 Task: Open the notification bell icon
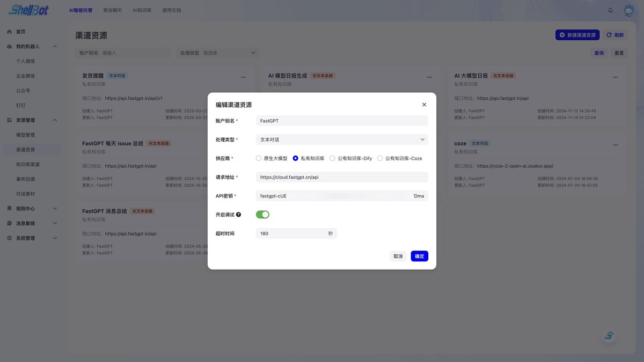pos(610,10)
